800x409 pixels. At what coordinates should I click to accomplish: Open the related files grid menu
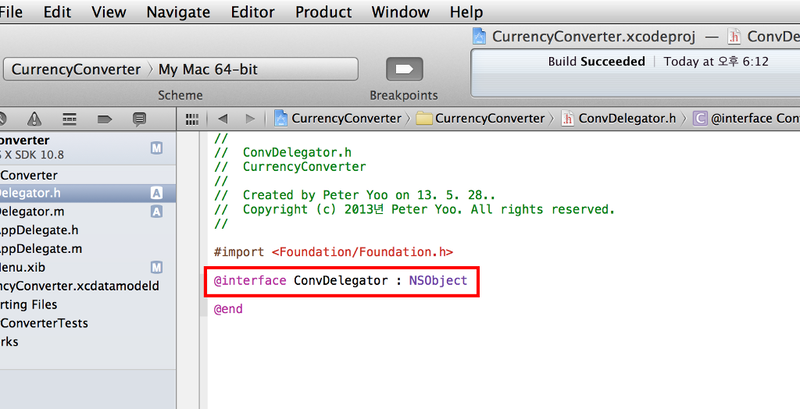coord(194,118)
